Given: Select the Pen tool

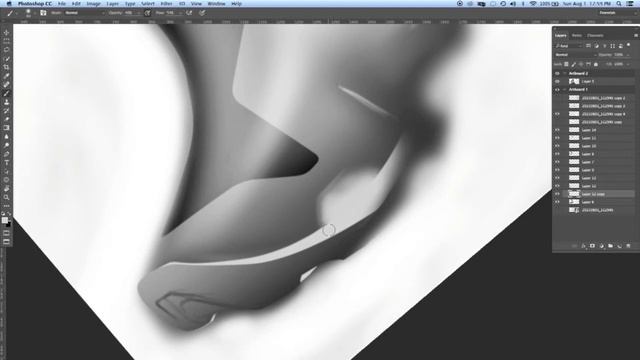Looking at the screenshot, I should (6, 154).
